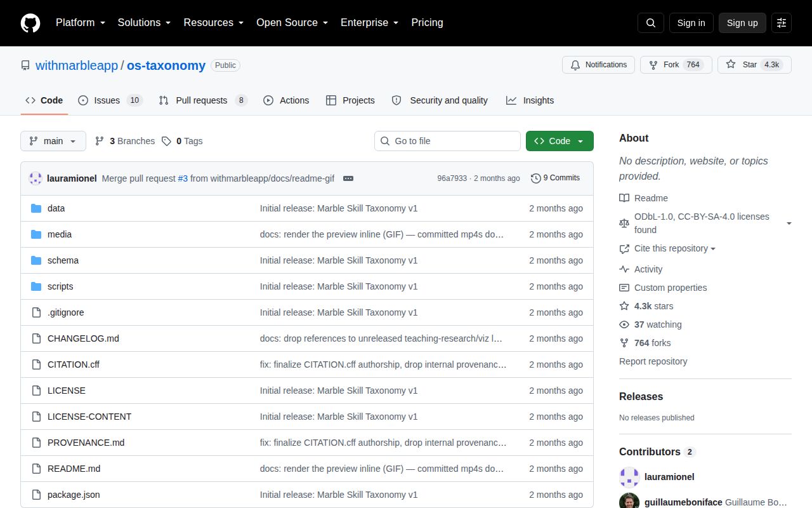Switch to the Projects tab
Screen dimensions: 812x508
point(350,100)
